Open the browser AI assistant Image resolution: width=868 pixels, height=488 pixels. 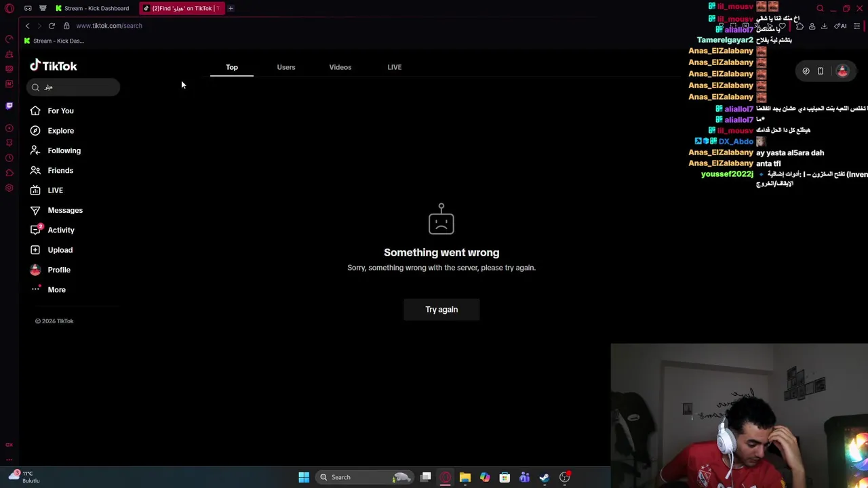(x=841, y=26)
